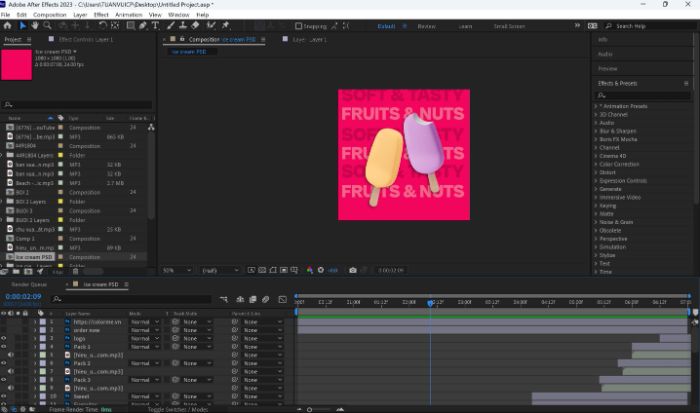Click the reset exposure icon in viewer
The height and width of the screenshot is (413, 700).
(321, 270)
